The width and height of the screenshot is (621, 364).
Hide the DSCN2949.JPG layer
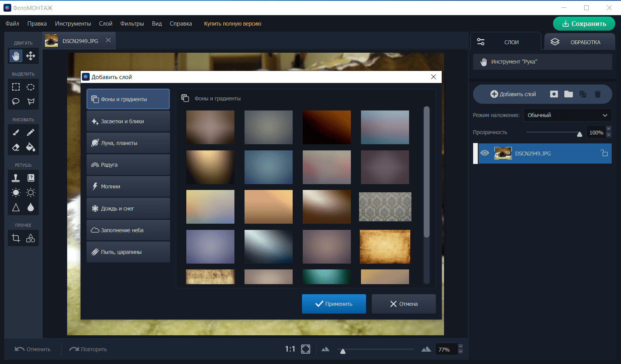point(485,153)
